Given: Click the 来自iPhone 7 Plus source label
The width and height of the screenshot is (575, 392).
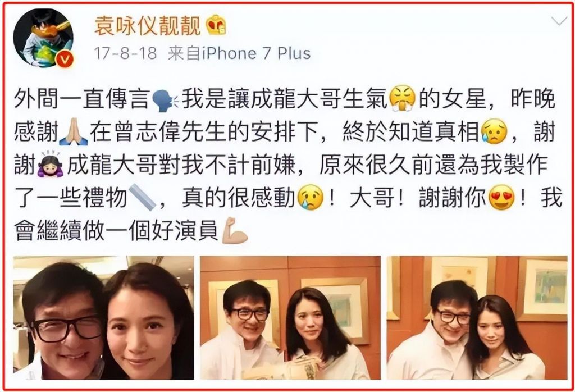Looking at the screenshot, I should [x=239, y=53].
